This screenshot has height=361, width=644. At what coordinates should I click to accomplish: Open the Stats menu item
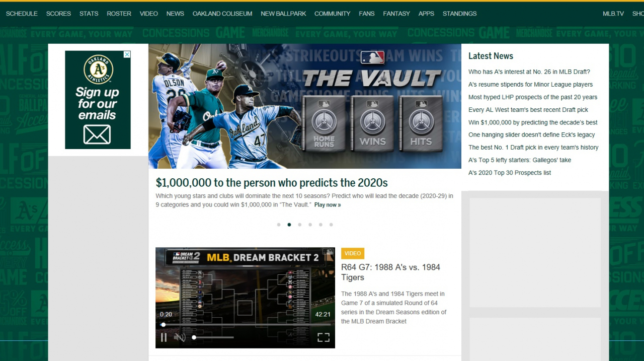click(x=89, y=14)
